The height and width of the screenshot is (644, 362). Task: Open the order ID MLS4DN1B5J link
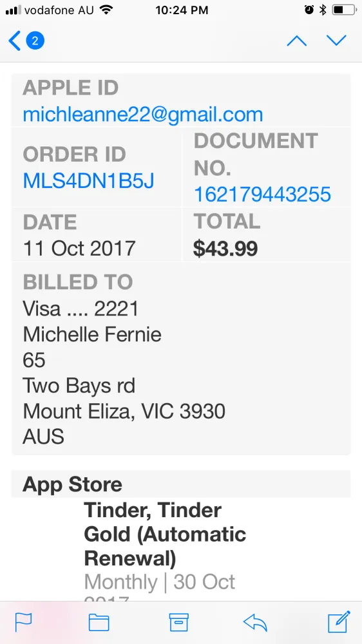pos(88,181)
